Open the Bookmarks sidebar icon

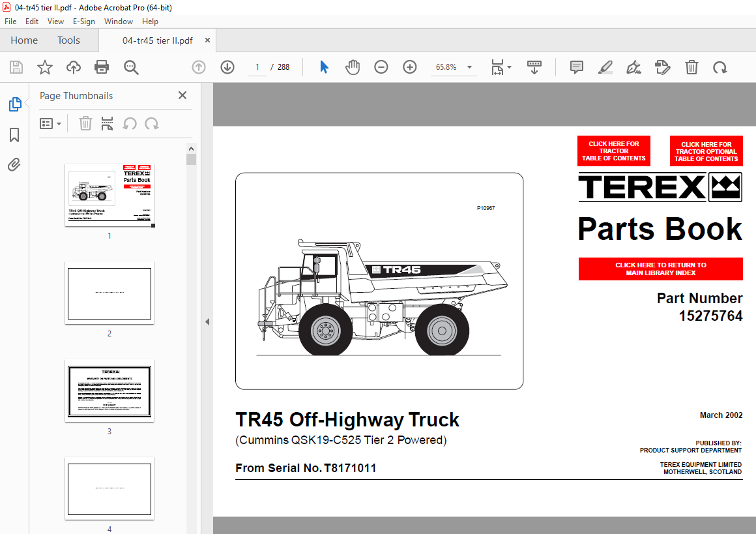pos(14,135)
